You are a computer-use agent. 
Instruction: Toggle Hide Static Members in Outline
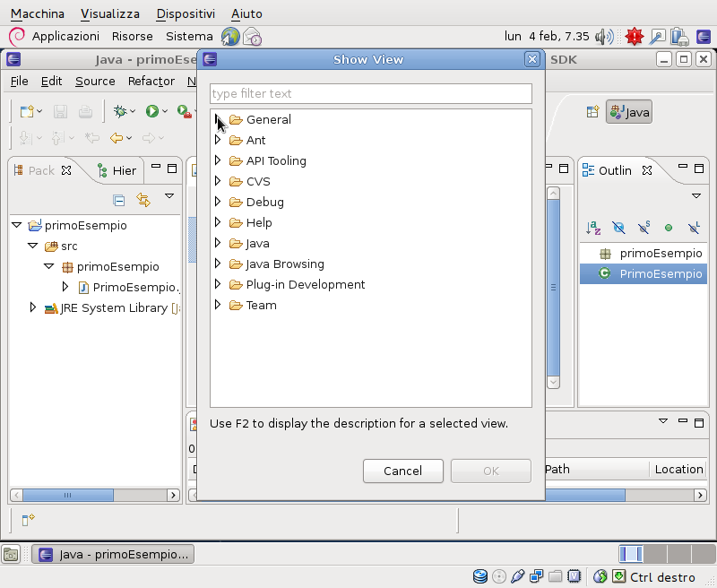644,228
